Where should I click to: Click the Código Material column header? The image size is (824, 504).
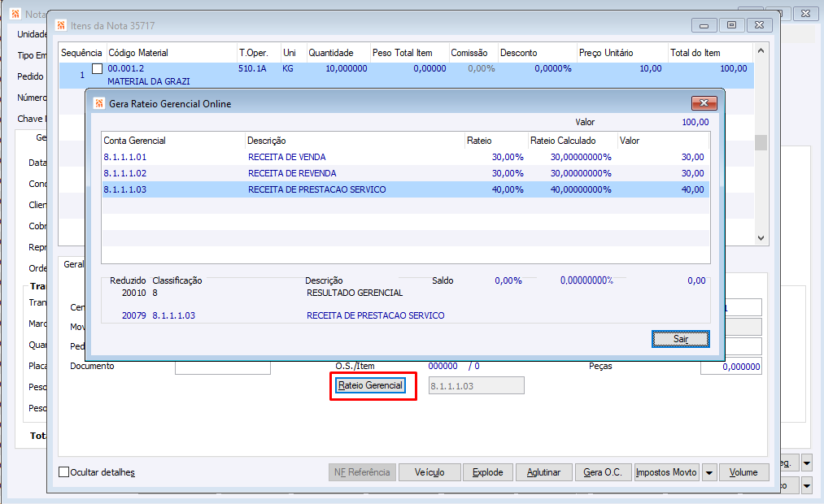point(172,53)
